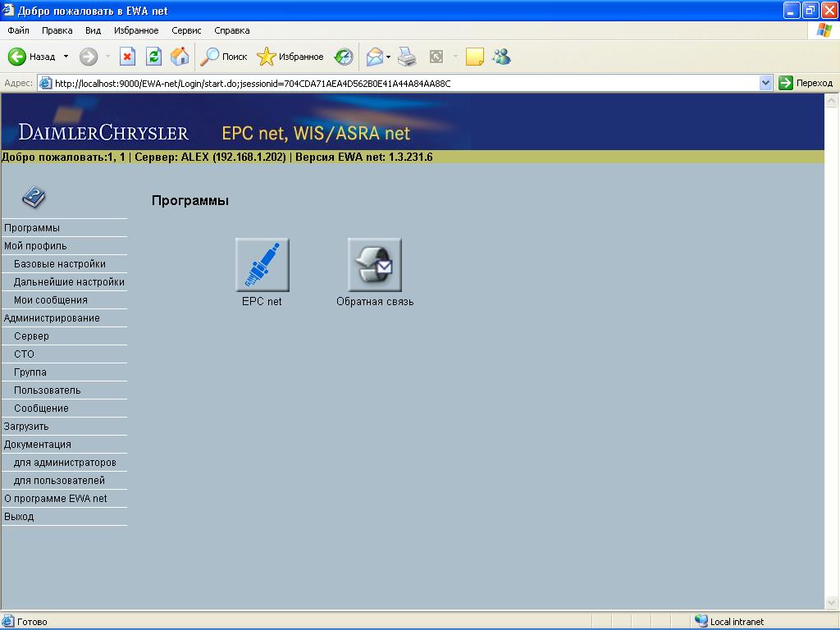Screen dimensions: 840x630
Task: Open the Сообщение admin link
Action: (x=41, y=409)
